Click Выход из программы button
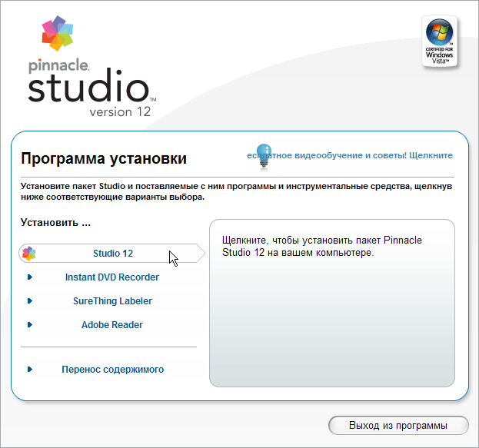Screen dimensions: 479x448 [x=398, y=425]
